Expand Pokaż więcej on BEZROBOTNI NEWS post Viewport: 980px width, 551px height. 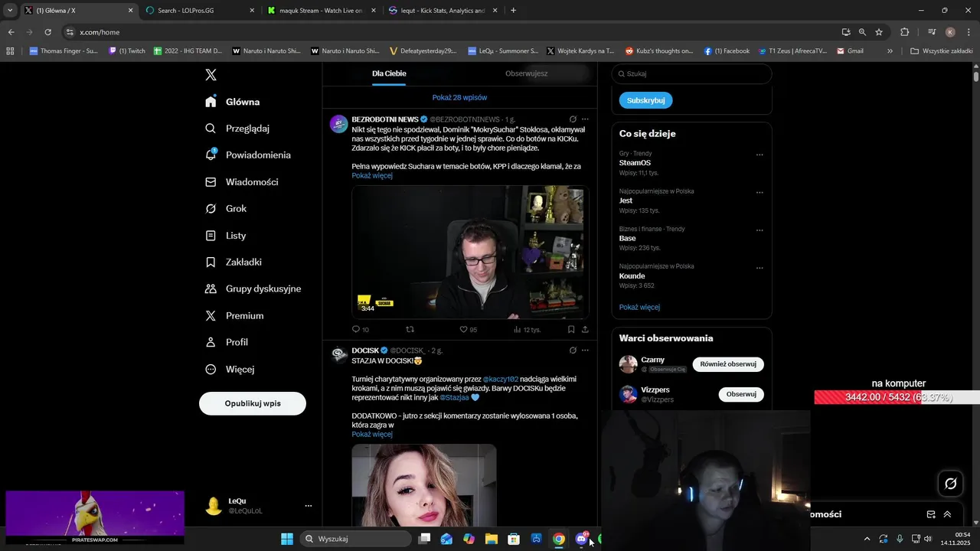click(x=372, y=176)
